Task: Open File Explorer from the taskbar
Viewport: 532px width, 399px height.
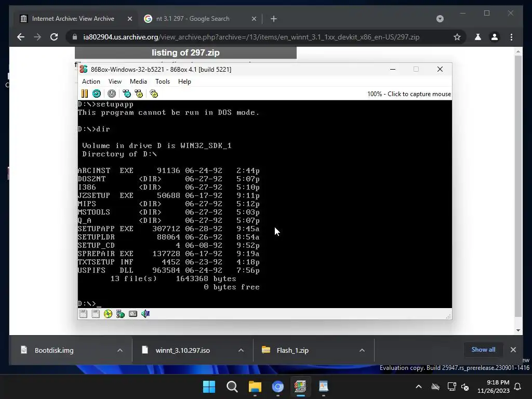Action: [x=255, y=387]
